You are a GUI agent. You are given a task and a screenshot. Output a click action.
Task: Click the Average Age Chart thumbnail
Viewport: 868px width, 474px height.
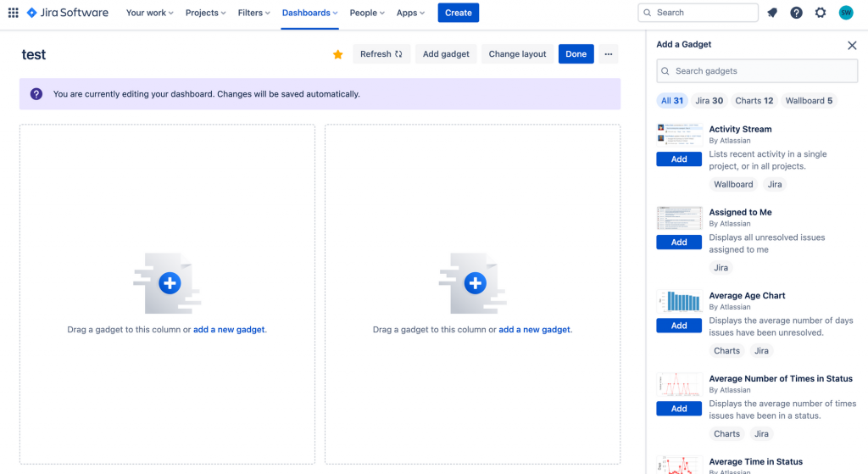click(x=679, y=301)
